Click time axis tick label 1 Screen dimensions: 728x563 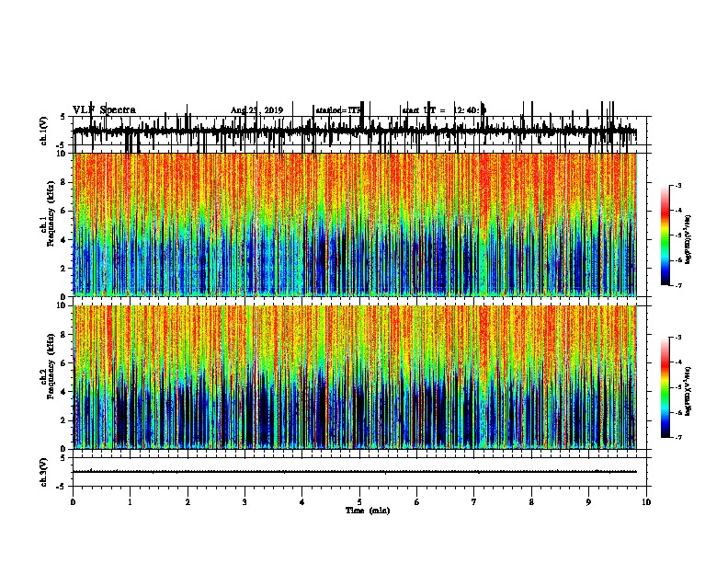(130, 502)
